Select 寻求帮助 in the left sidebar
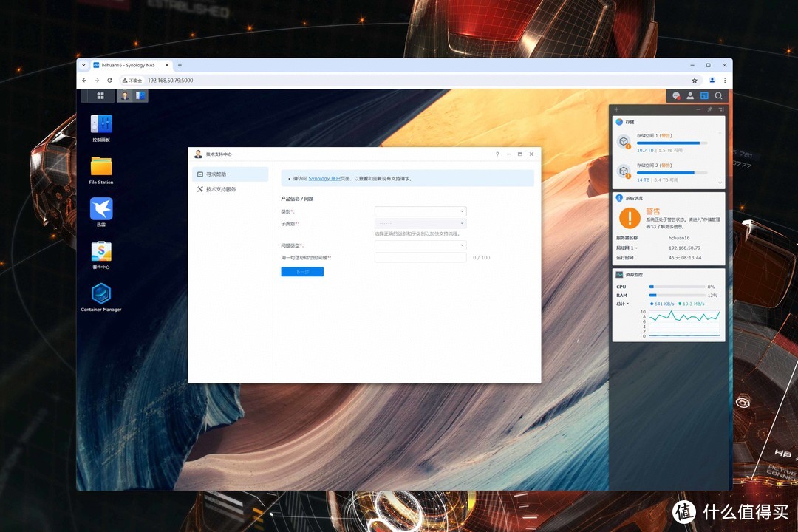Viewport: 798px width, 532px height. pos(216,174)
